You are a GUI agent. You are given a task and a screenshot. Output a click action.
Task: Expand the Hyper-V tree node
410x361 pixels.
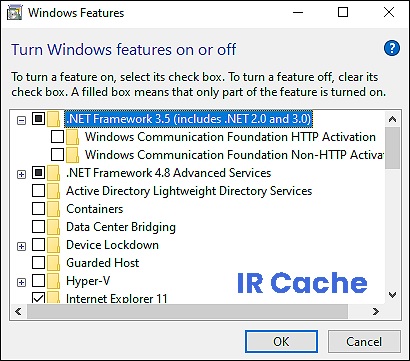21,282
